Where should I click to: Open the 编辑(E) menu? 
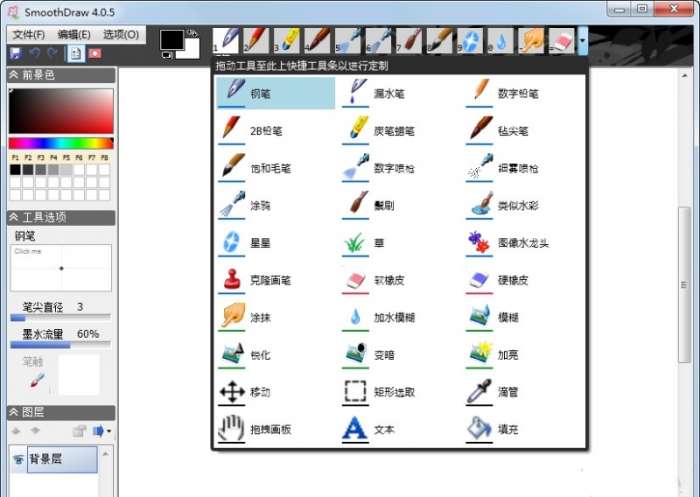coord(74,34)
